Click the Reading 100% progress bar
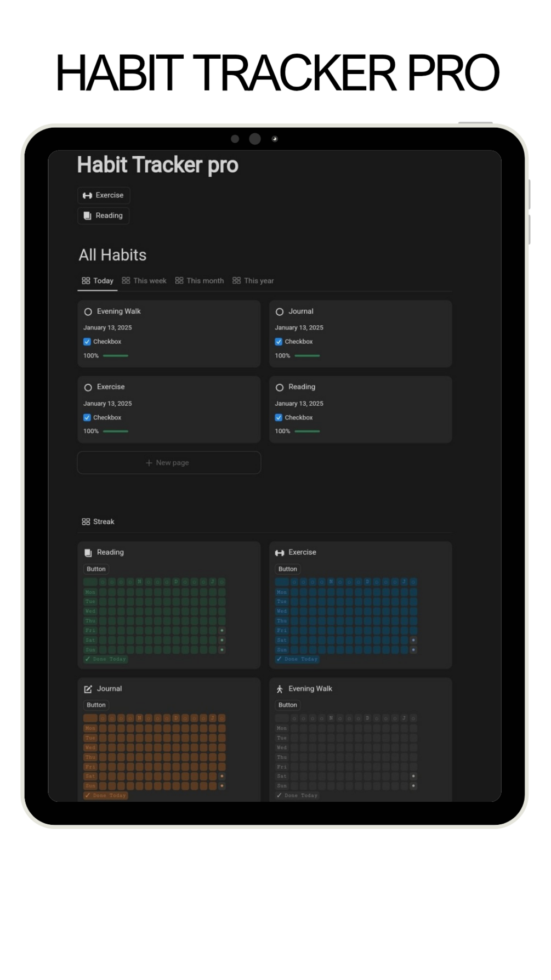 pyautogui.click(x=307, y=432)
